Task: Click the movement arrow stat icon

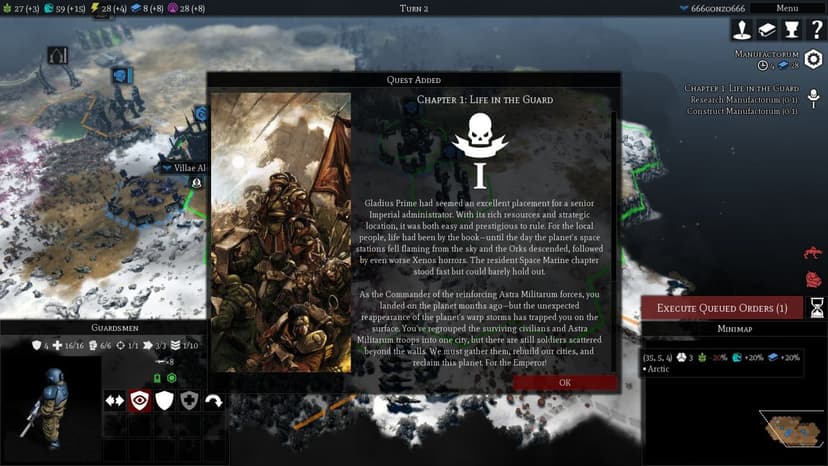Action: (x=148, y=346)
